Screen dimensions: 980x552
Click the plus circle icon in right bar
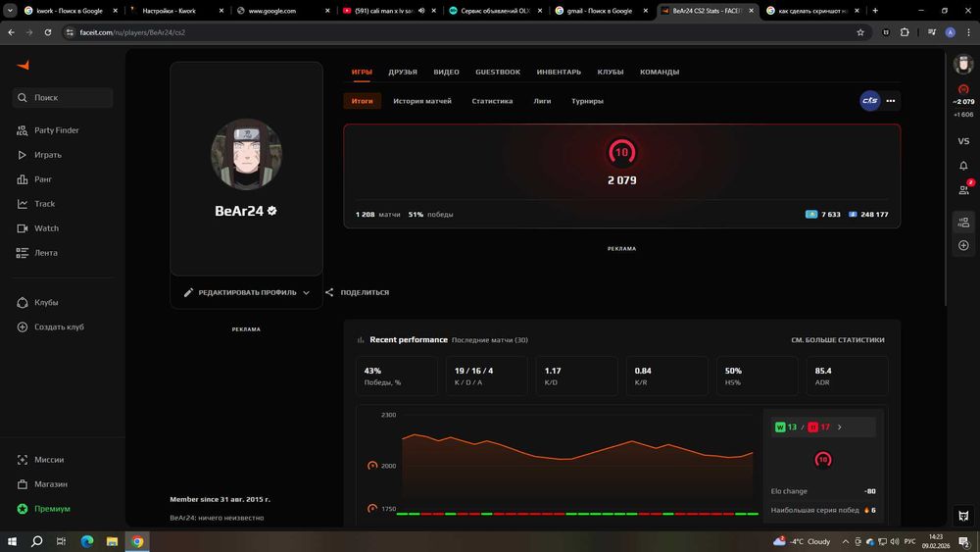[x=963, y=245]
